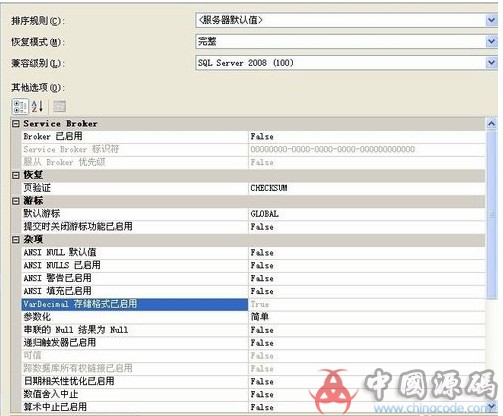Click the CHECKSUM value cell
503x416 pixels.
click(x=367, y=188)
